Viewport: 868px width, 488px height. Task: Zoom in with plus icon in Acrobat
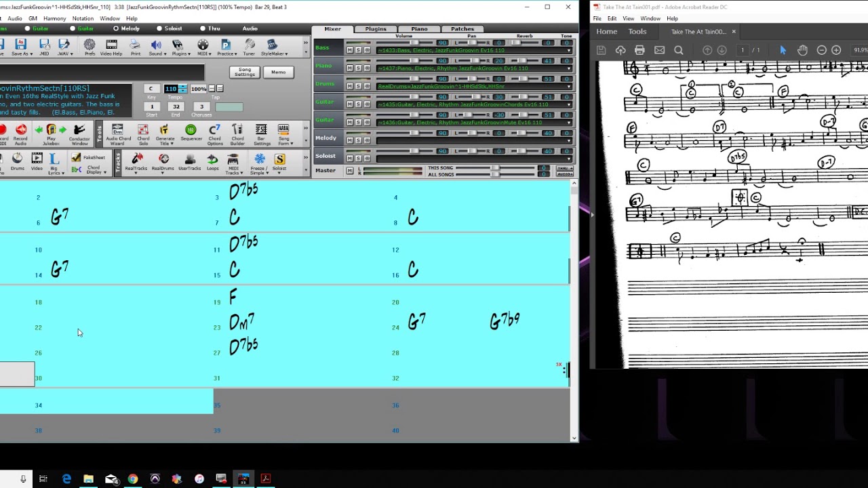pos(836,50)
